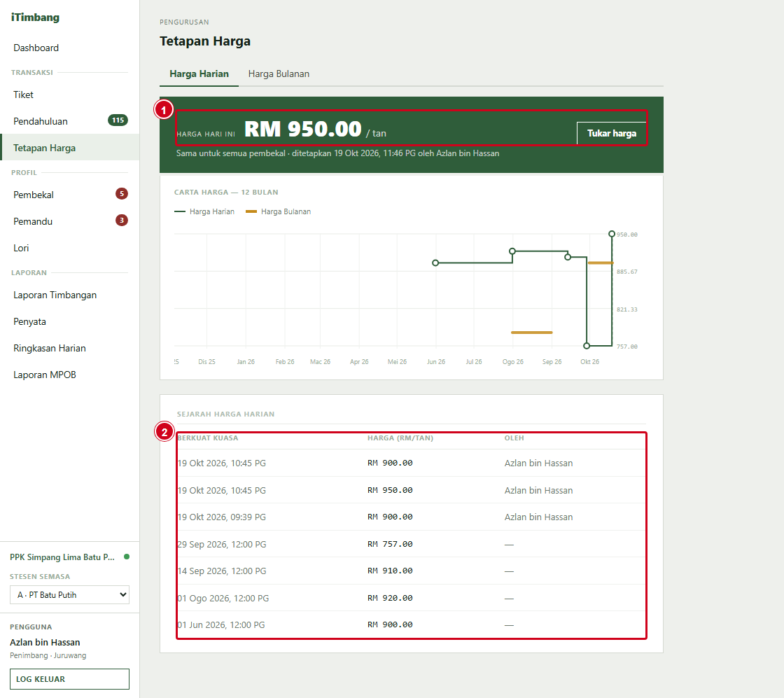Image resolution: width=784 pixels, height=698 pixels.
Task: Click the chart point at 757.00 low
Action: click(x=587, y=346)
